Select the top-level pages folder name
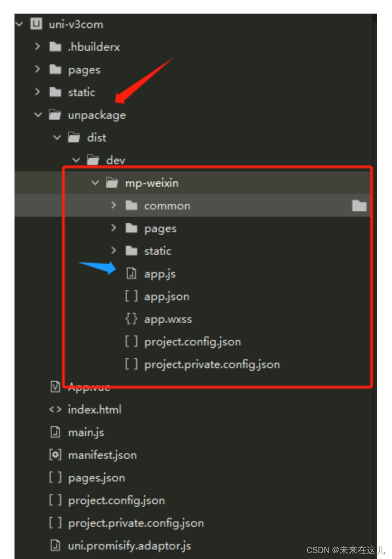This screenshot has height=559, width=392. click(84, 70)
